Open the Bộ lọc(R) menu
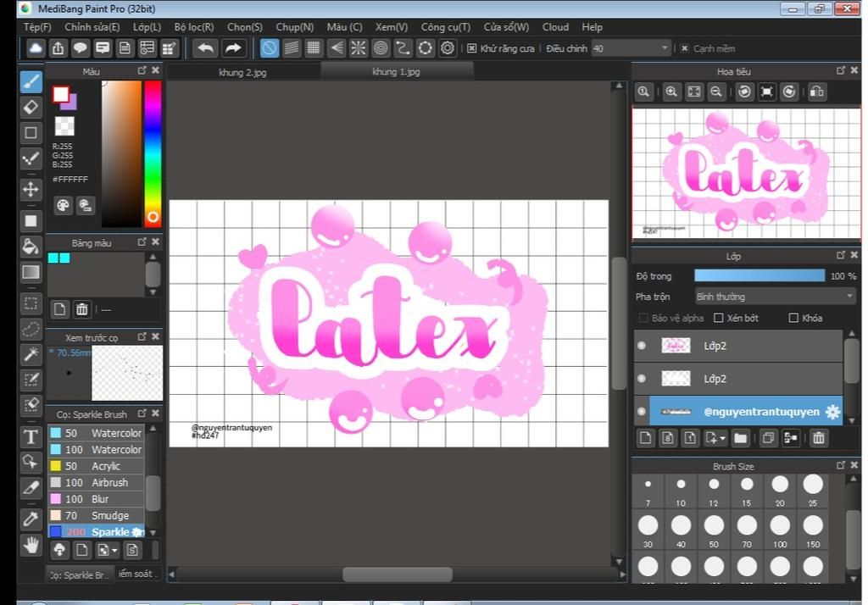Screen dimensions: 868x605 194,27
